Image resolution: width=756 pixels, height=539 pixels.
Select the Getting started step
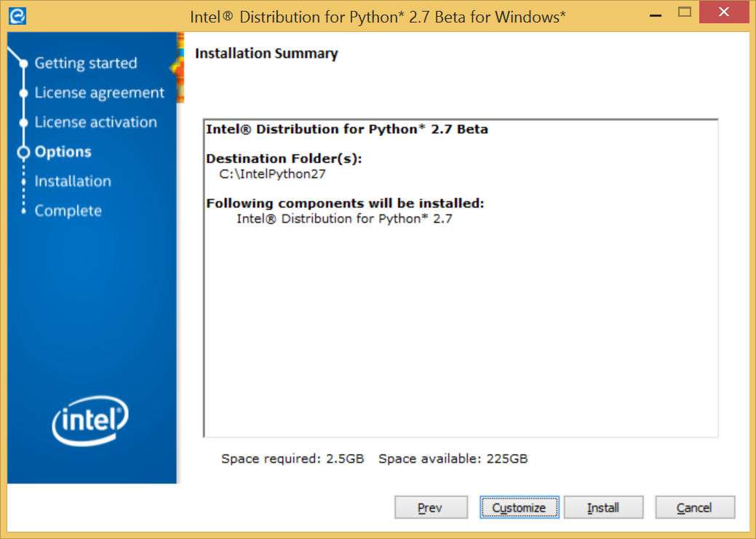(x=86, y=63)
